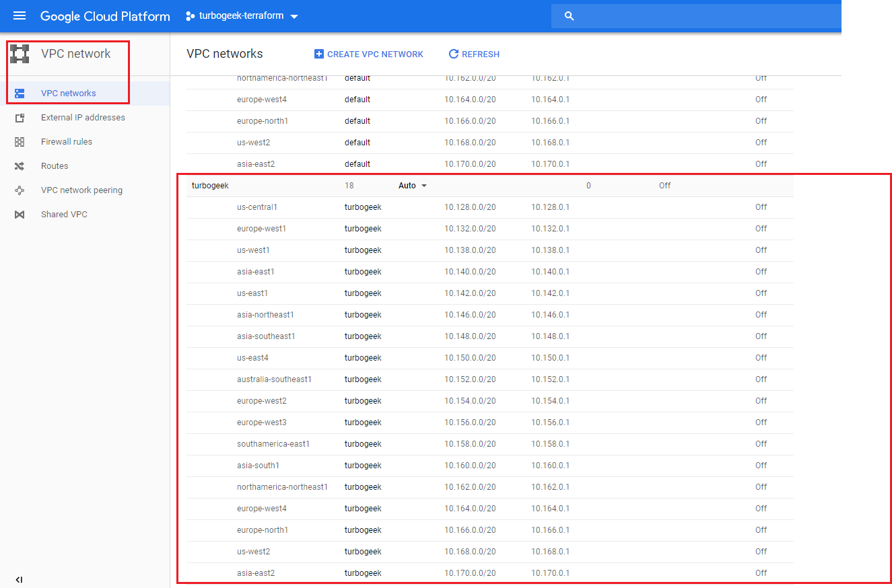Focus the top search bar field
The height and width of the screenshot is (588, 892).
[x=696, y=16]
